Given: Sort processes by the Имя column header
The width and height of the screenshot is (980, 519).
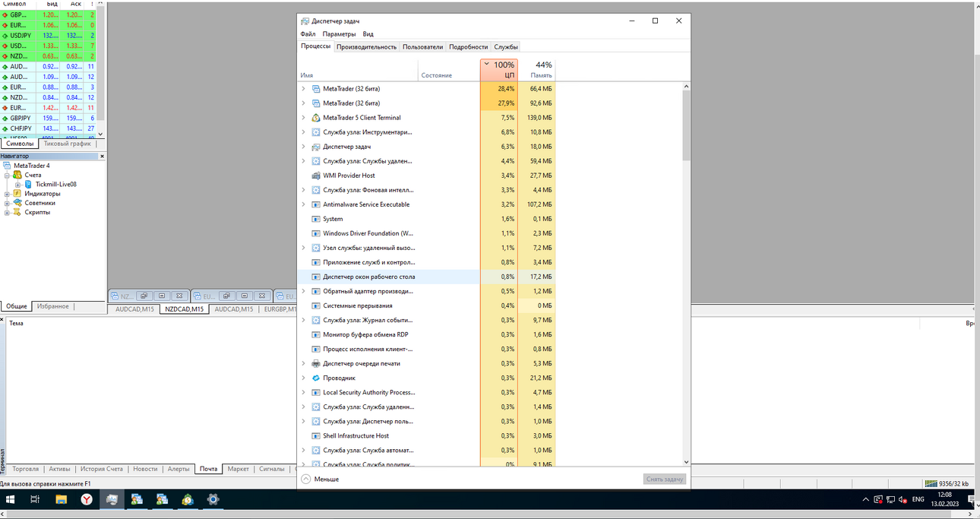Looking at the screenshot, I should point(358,70).
